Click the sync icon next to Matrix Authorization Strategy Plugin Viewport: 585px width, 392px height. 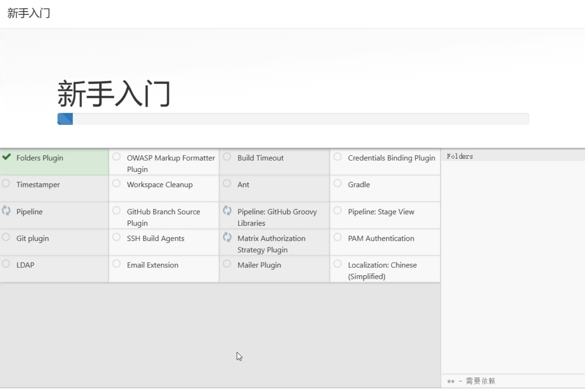tap(227, 237)
